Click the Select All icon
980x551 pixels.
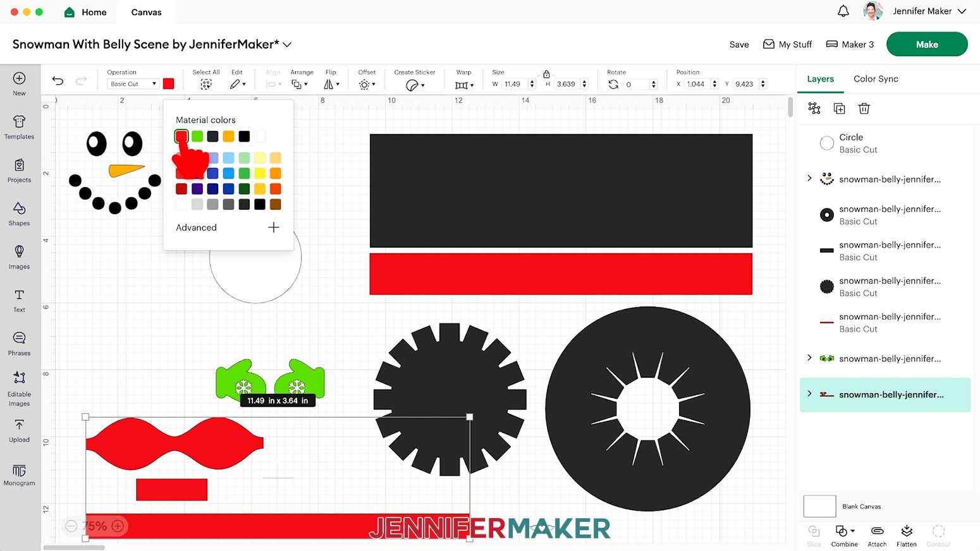pos(206,84)
